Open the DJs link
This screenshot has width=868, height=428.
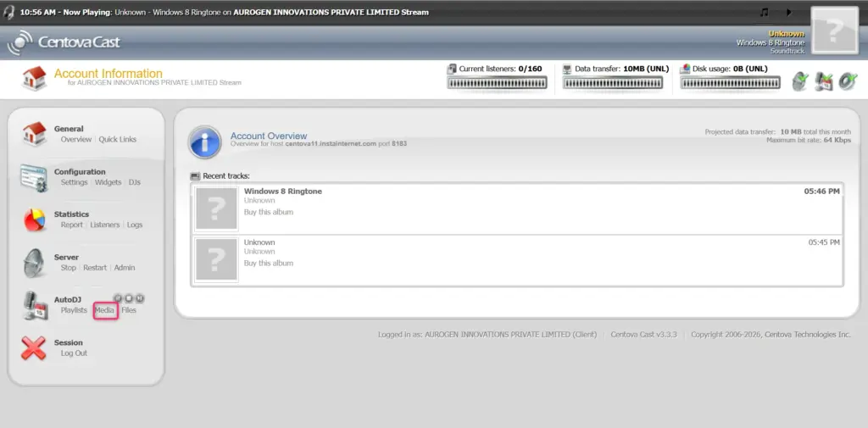135,182
